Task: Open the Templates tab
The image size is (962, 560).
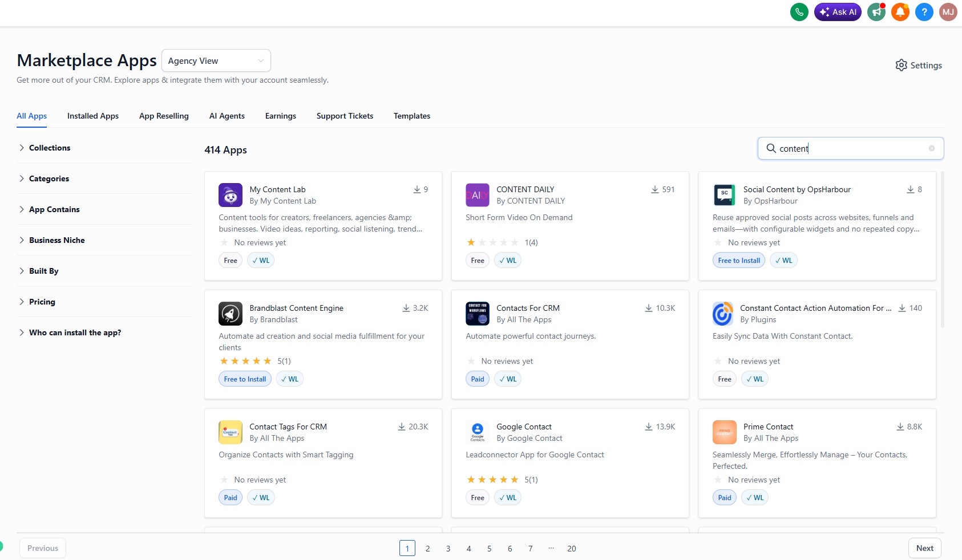Action: click(412, 116)
